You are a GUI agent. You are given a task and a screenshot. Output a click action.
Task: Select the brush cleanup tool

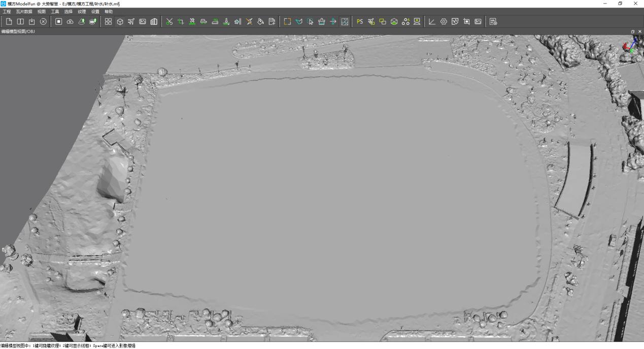pyautogui.click(x=322, y=21)
